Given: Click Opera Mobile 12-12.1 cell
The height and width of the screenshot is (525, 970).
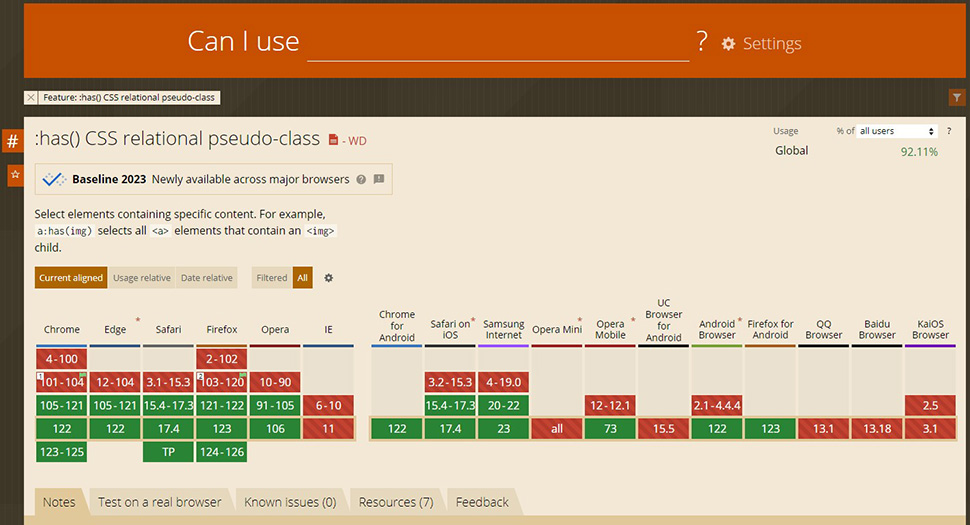Looking at the screenshot, I should 610,406.
